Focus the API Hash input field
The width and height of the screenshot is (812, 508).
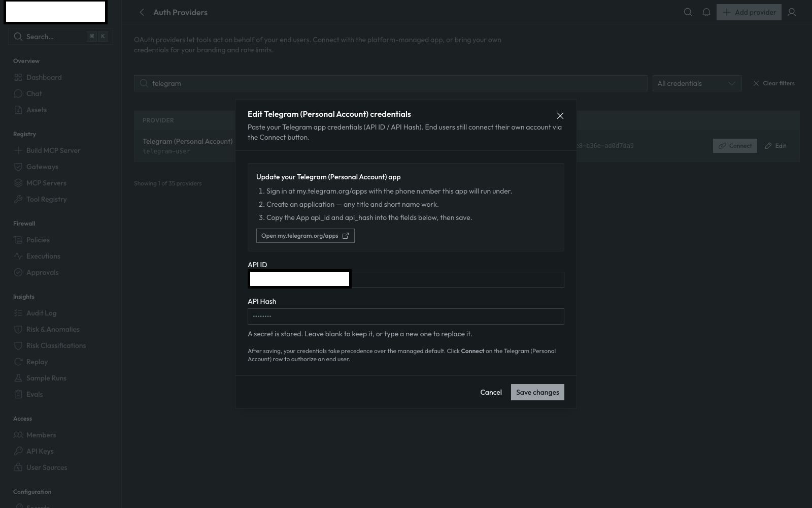pyautogui.click(x=405, y=316)
